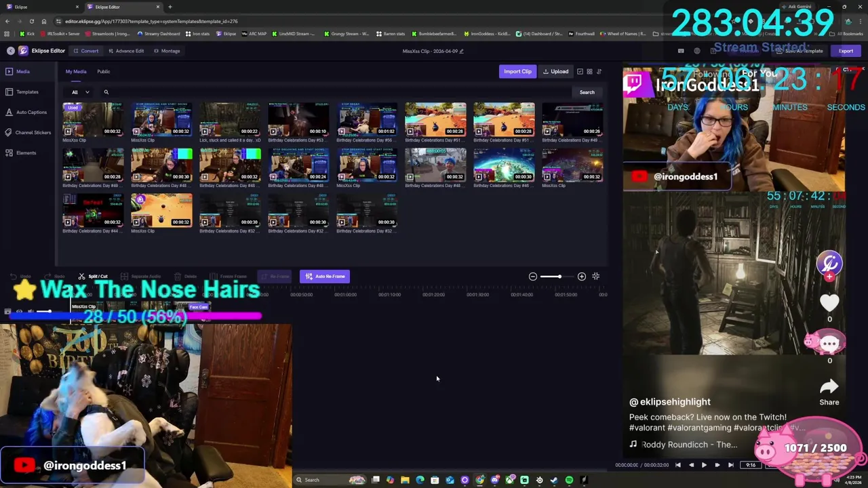
Task: Select the My Media tab
Action: point(76,71)
